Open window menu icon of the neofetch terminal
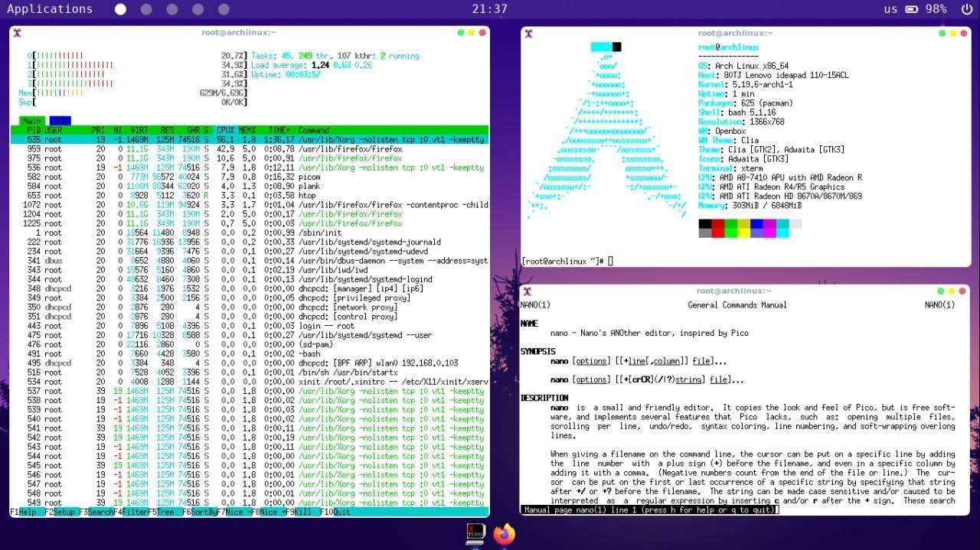 pyautogui.click(x=528, y=33)
